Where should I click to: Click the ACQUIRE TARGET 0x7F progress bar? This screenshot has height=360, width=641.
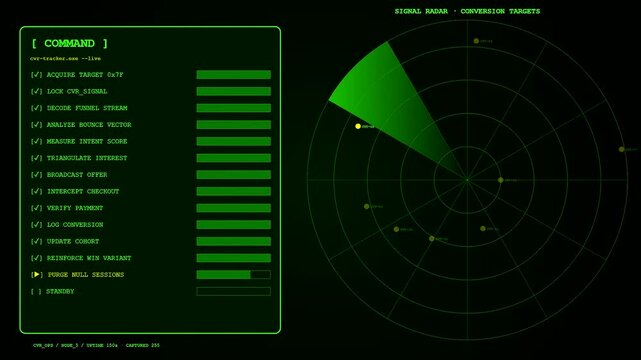(233, 75)
